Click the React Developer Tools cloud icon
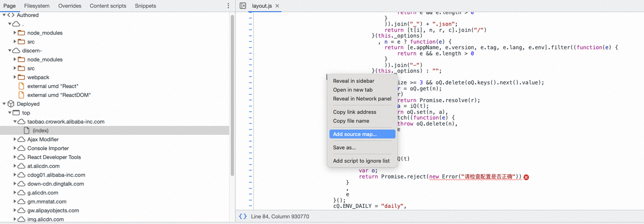Image resolution: width=644 pixels, height=224 pixels. tap(21, 157)
